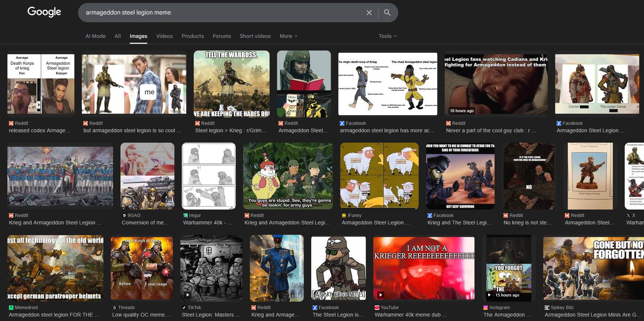Click 'Armageddon Steel Legion Minis Are G...' link
Viewport: 644px width, 321px height.
coord(593,315)
